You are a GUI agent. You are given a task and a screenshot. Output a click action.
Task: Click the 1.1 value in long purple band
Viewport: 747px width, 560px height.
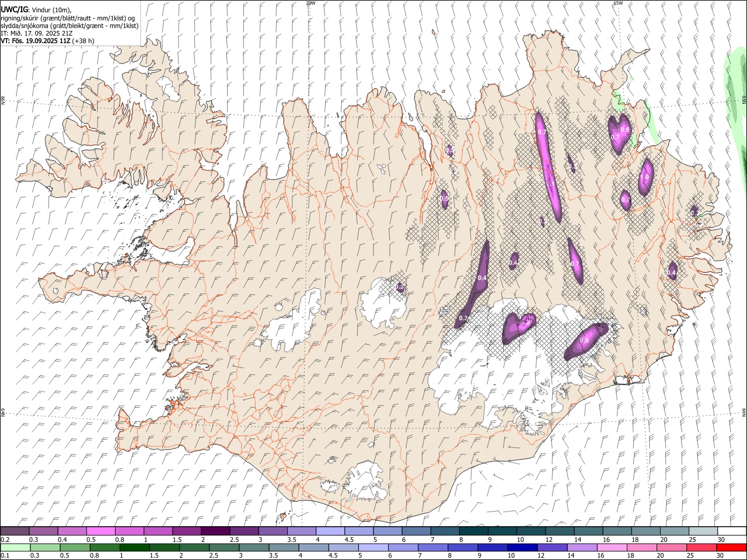pyautogui.click(x=550, y=184)
